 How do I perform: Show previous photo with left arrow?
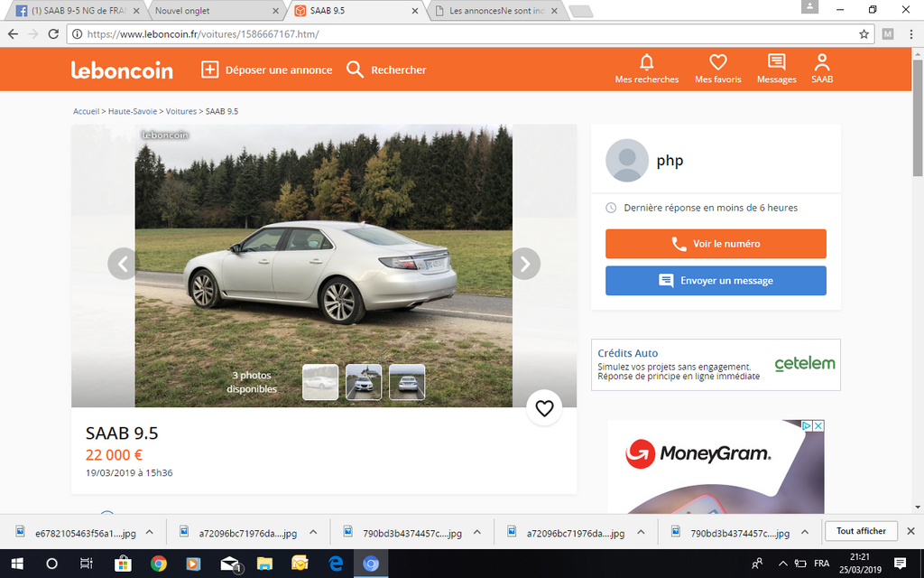click(123, 264)
